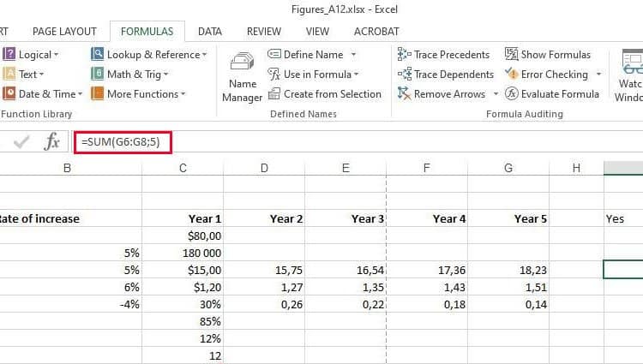Expand the Remove Arrows dropdown arrow
This screenshot has width=643, height=364.
496,94
